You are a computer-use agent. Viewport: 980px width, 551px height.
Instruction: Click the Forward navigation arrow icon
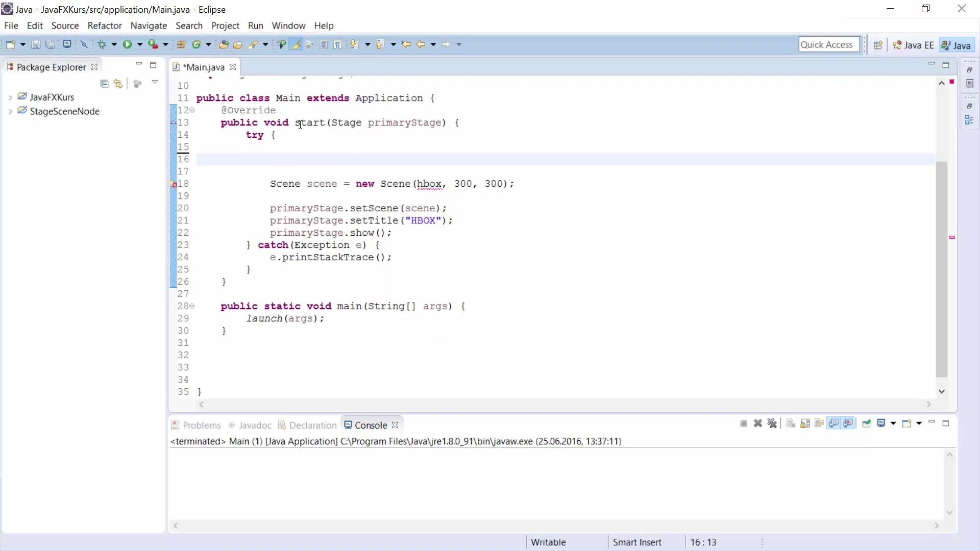[x=446, y=44]
